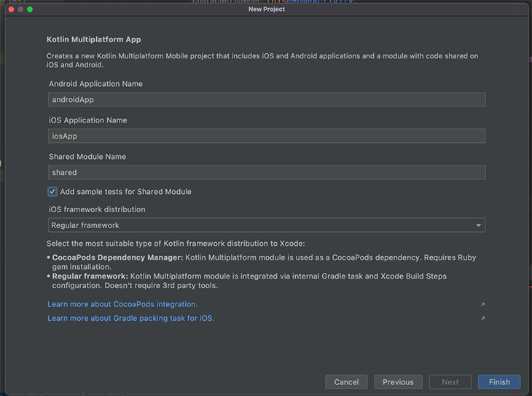
Task: Toggle Add sample tests for Shared Module checkbox
Action: pos(52,192)
